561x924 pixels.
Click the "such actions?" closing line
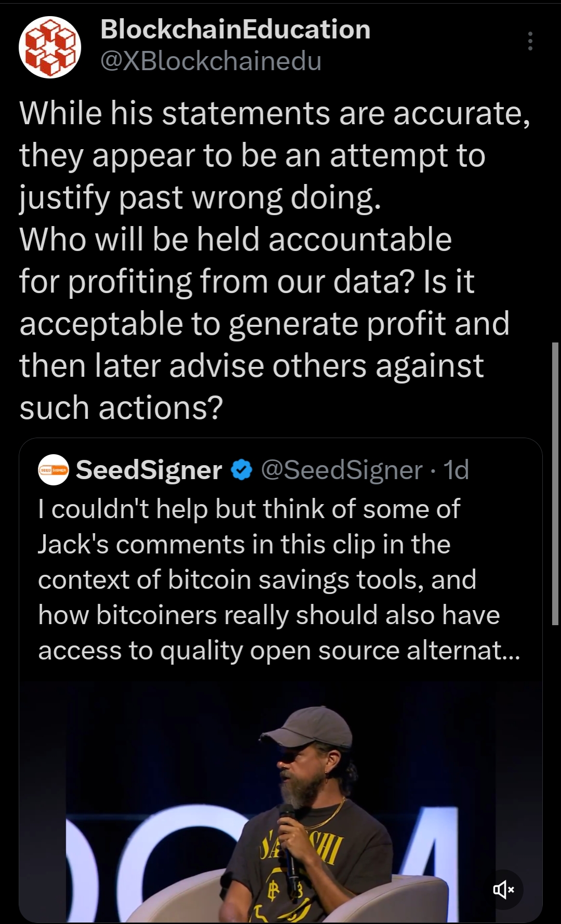tap(121, 407)
